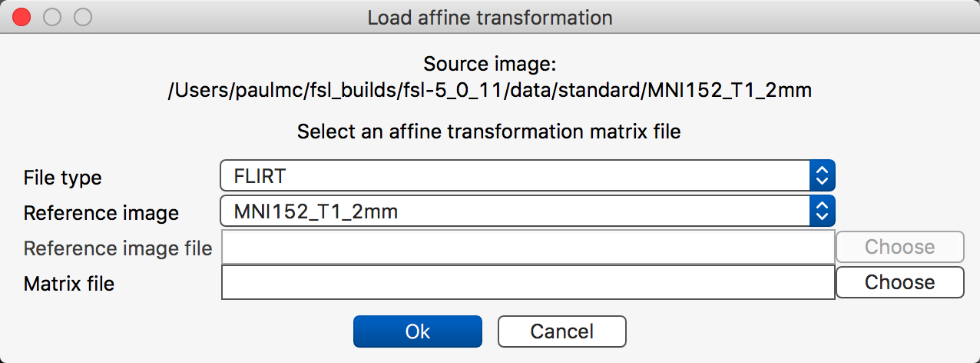This screenshot has width=980, height=363.
Task: Expand the Reference image dropdown showing MNI152_T1_2mm
Action: click(515, 211)
